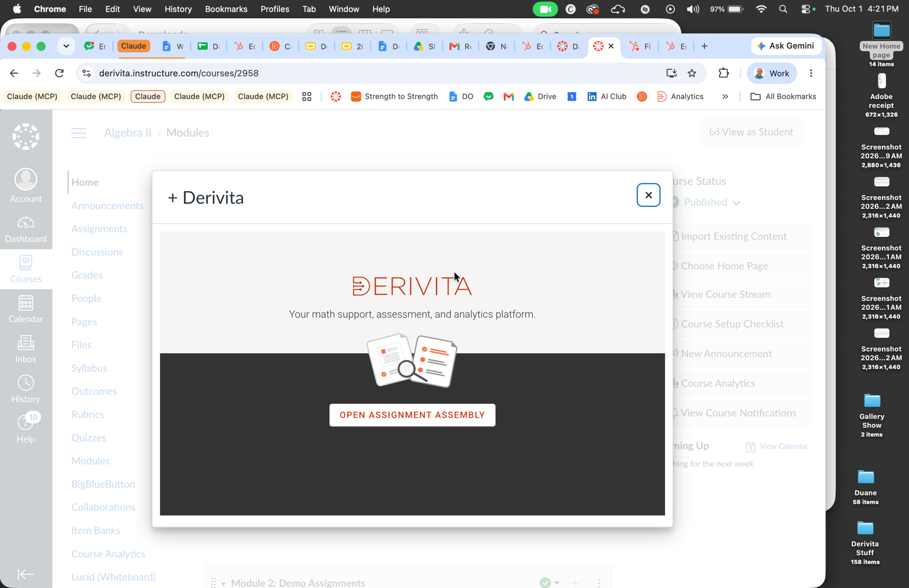Click the address bar URL field

click(x=371, y=73)
